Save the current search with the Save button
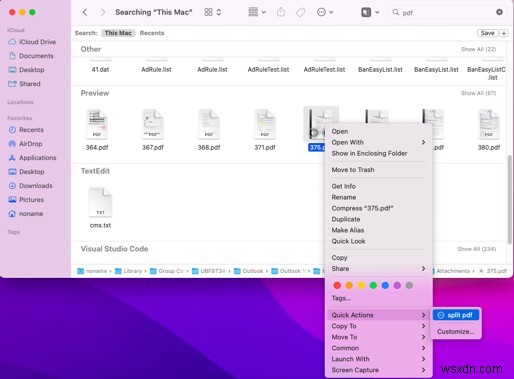Image resolution: width=514 pixels, height=379 pixels. 487,33
